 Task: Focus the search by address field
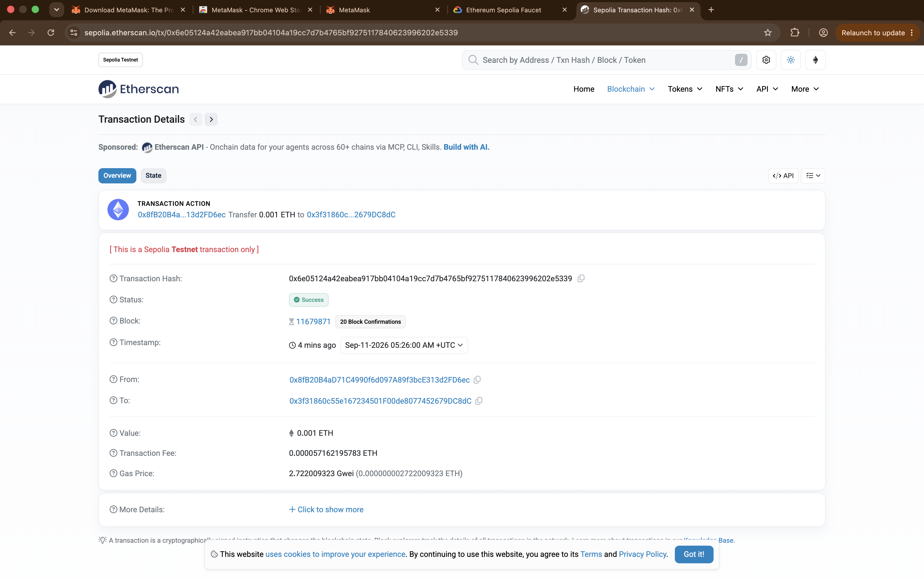(606, 60)
